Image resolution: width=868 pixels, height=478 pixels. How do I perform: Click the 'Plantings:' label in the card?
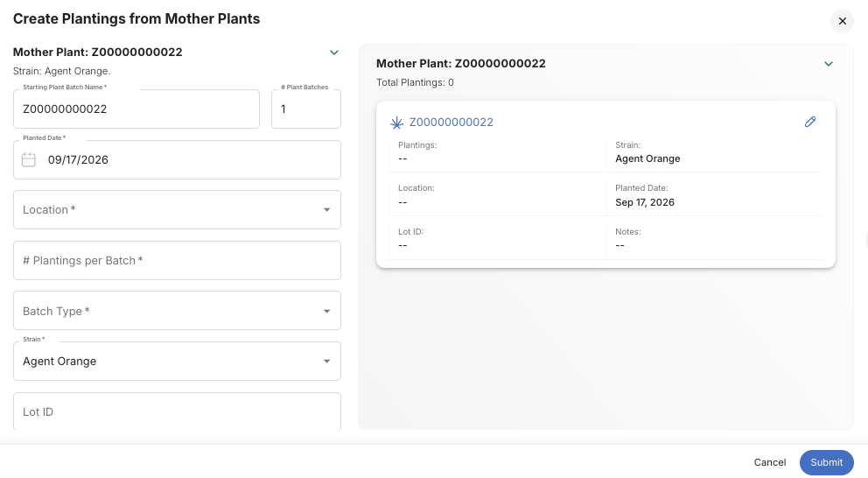pos(417,145)
